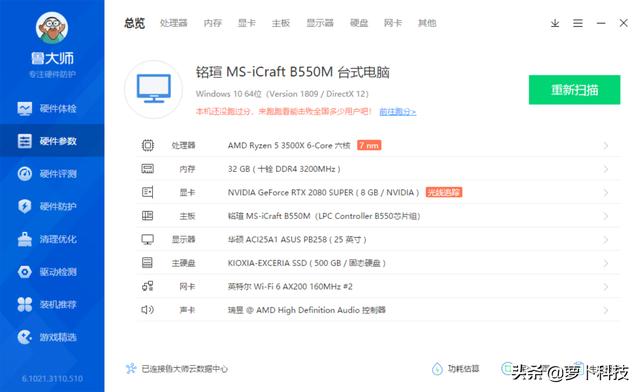The image size is (640, 392).
Task: Click the green 重新扫描 button
Action: [x=574, y=90]
